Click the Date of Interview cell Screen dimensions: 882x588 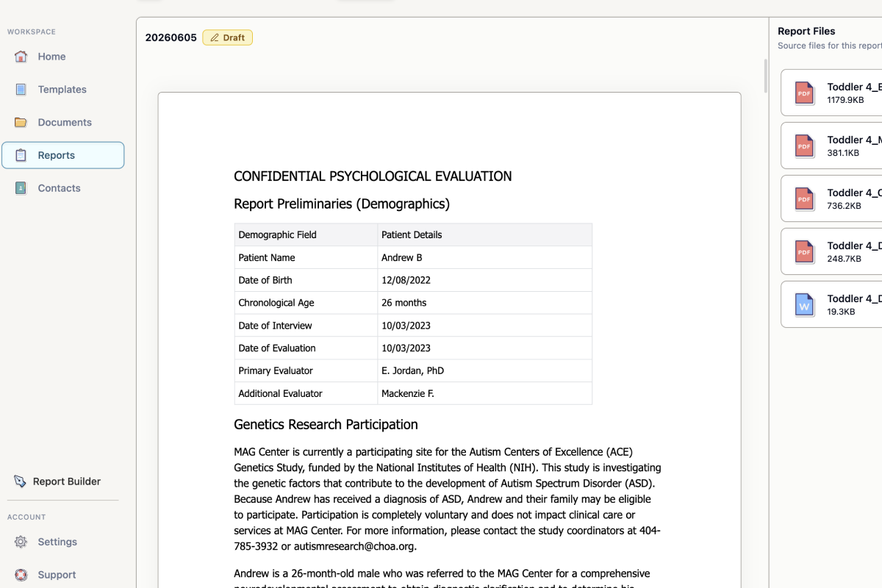tap(306, 326)
